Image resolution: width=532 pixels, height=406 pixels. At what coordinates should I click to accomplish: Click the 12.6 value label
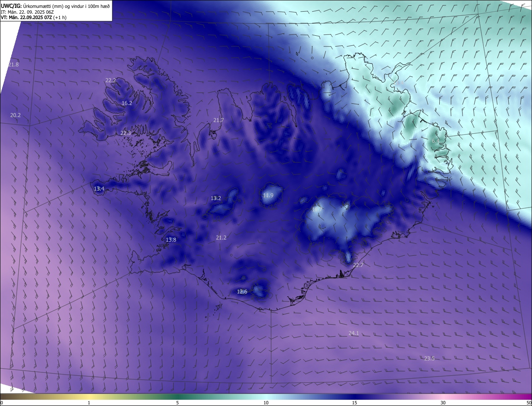click(x=242, y=292)
